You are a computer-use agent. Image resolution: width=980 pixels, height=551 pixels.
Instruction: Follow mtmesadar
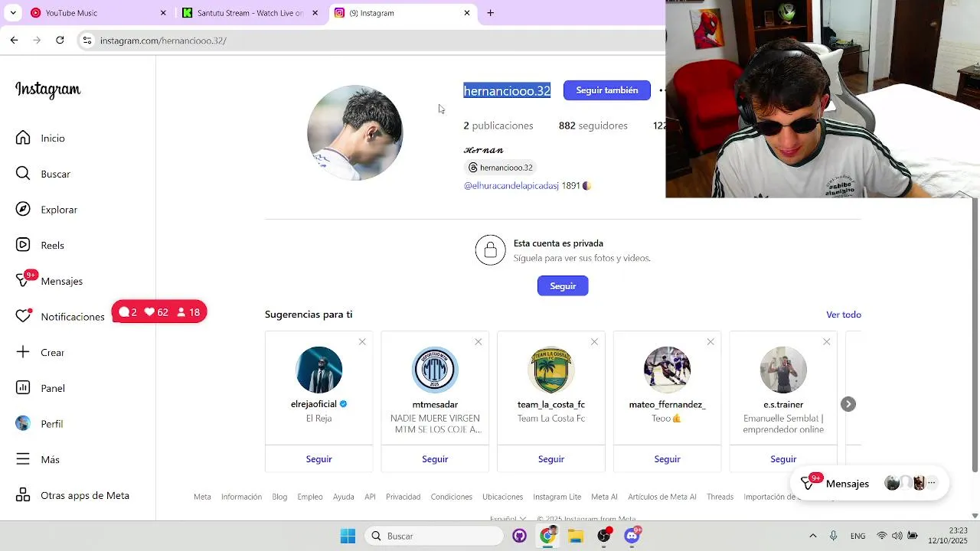pyautogui.click(x=435, y=459)
